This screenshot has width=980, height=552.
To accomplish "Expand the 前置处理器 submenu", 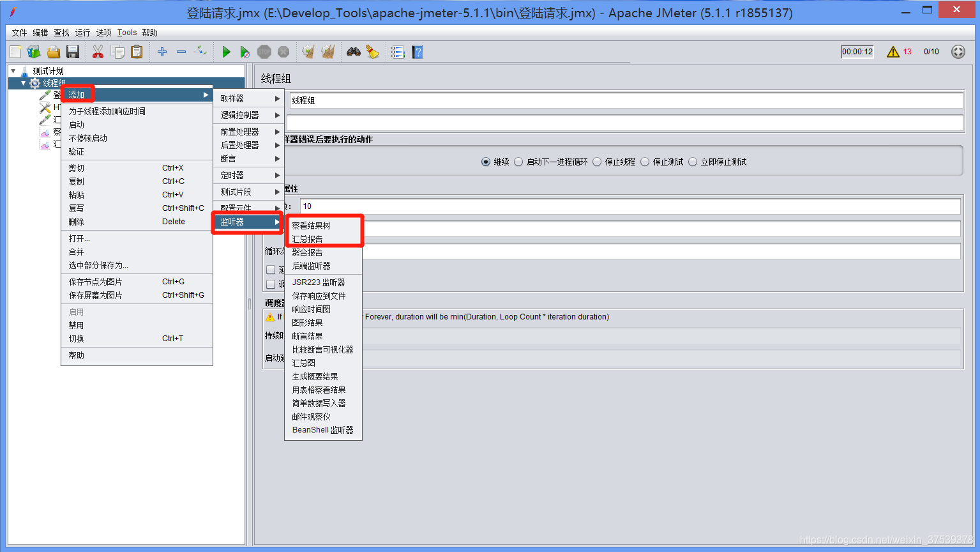I will click(249, 132).
